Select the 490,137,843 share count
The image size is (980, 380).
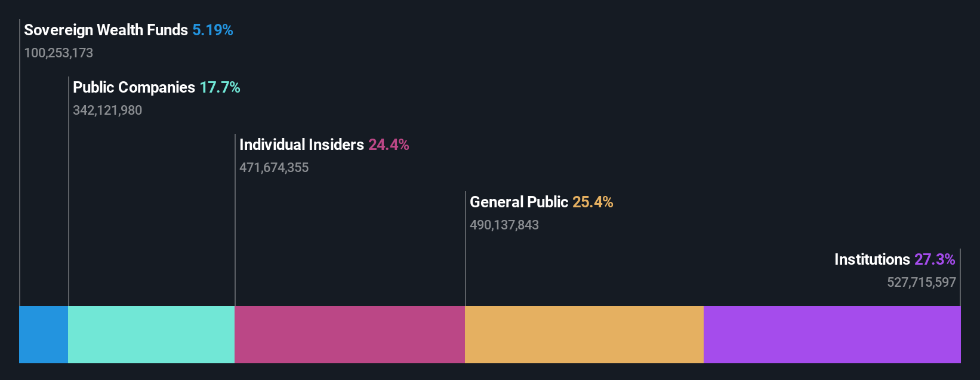(x=504, y=225)
